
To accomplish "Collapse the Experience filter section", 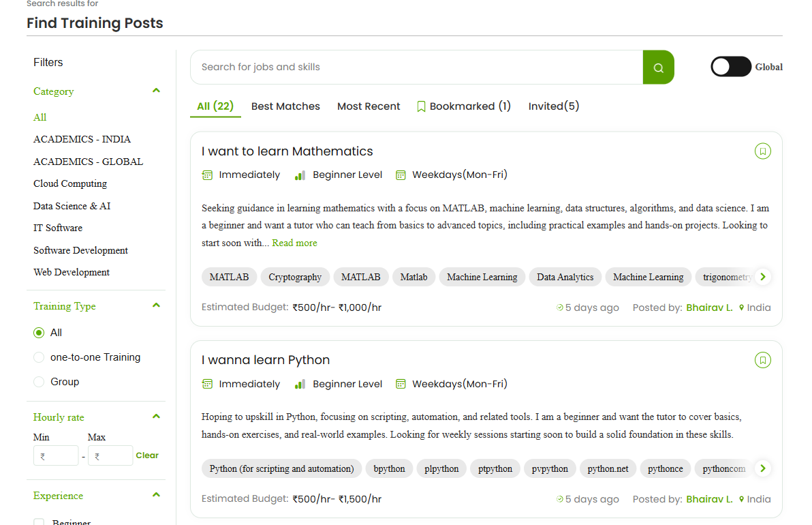I will 157,495.
